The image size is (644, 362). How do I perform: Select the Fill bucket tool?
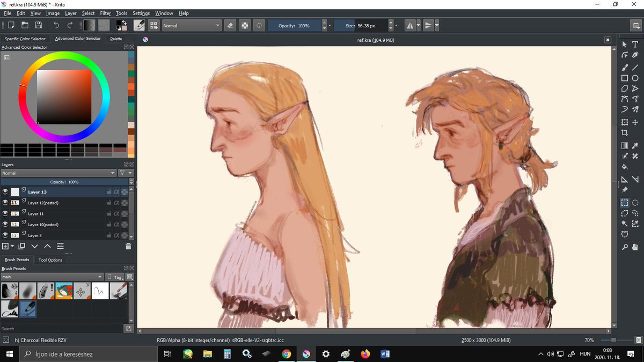click(625, 167)
